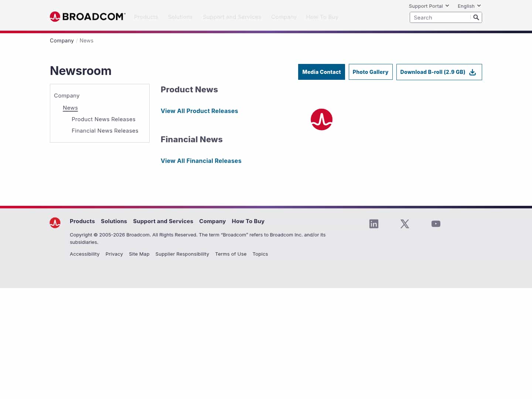Click the Financial News heading
532x399 pixels.
[x=192, y=139]
